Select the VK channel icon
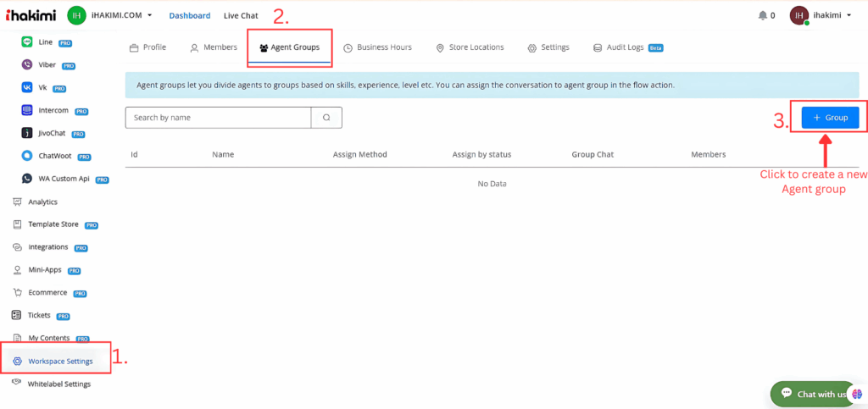Screen dimensions: 868x409 27,87
